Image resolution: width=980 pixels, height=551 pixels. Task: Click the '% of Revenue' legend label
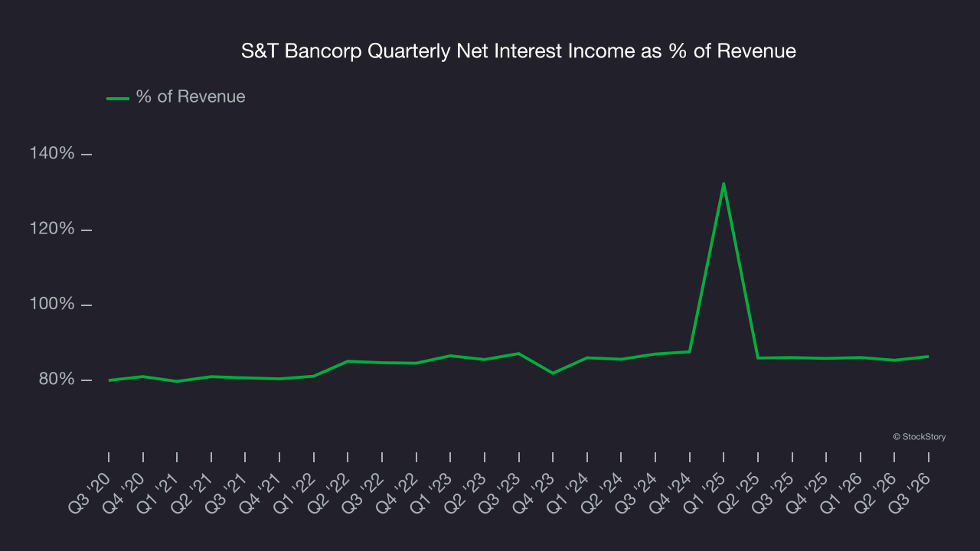point(191,96)
